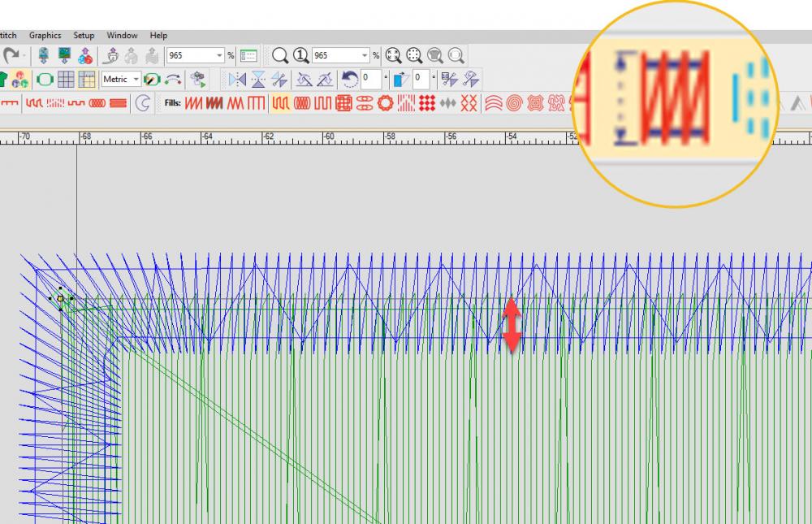Toggle the hoop display button

pyautogui.click(x=45, y=80)
